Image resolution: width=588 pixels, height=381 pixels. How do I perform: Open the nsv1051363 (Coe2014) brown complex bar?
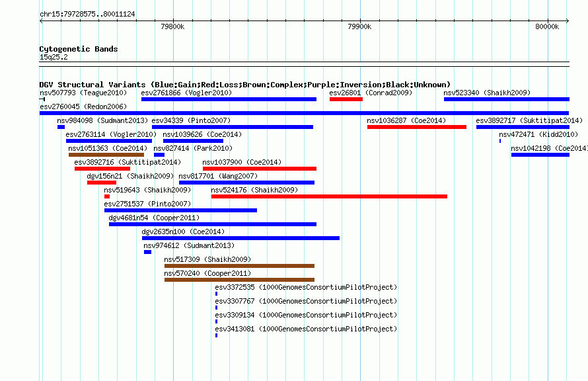point(106,155)
